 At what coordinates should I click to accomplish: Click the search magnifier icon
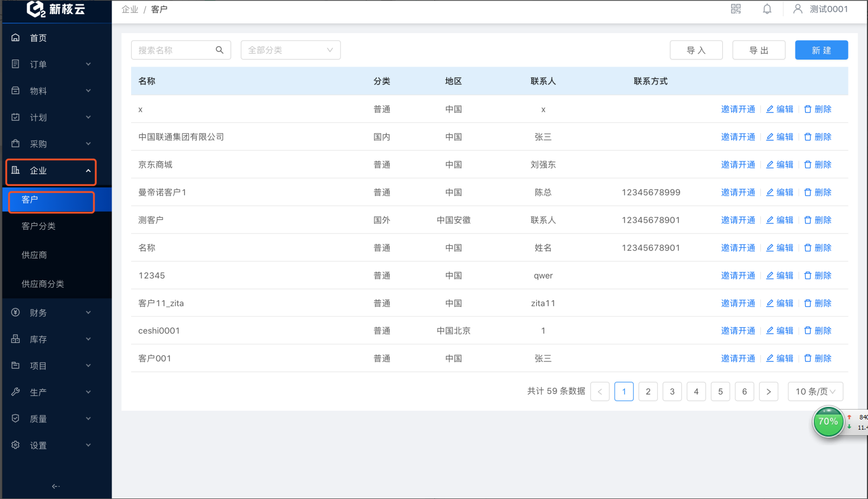219,50
